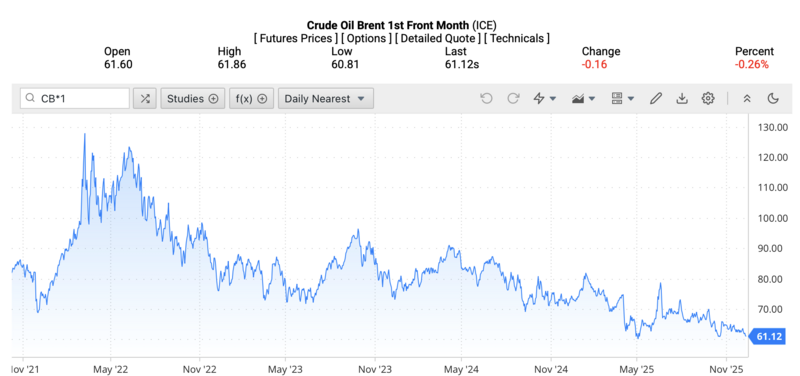Click the Change column label
800x376 pixels.
(601, 52)
